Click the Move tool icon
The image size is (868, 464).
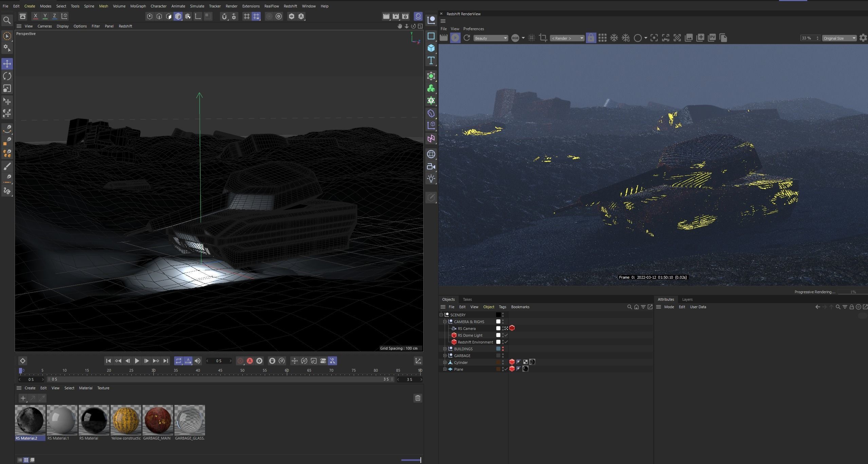tap(7, 63)
